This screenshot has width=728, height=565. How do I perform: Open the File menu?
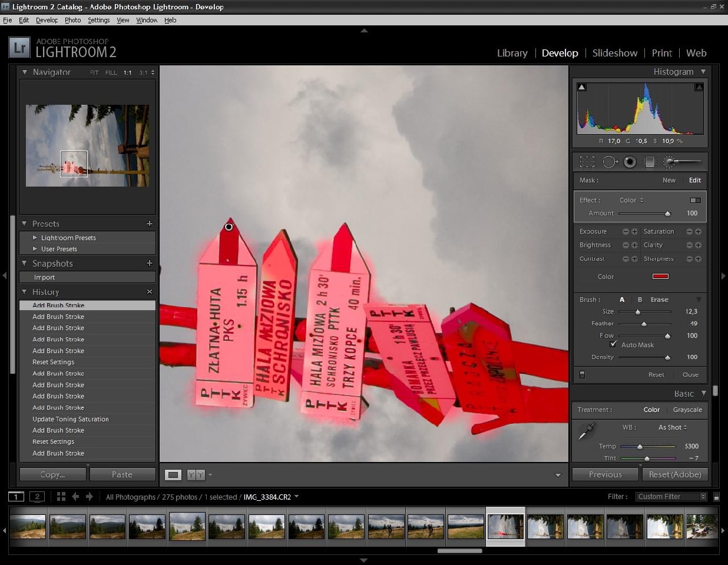pyautogui.click(x=8, y=20)
